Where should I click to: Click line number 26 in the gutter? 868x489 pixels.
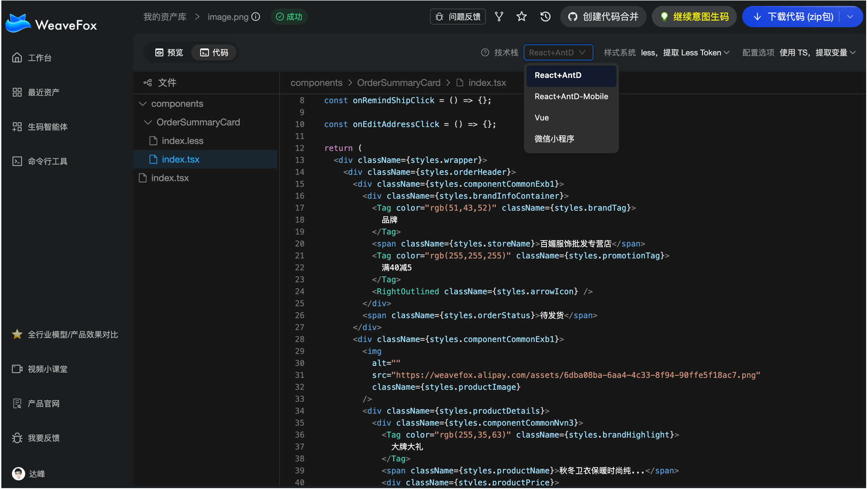pos(300,315)
